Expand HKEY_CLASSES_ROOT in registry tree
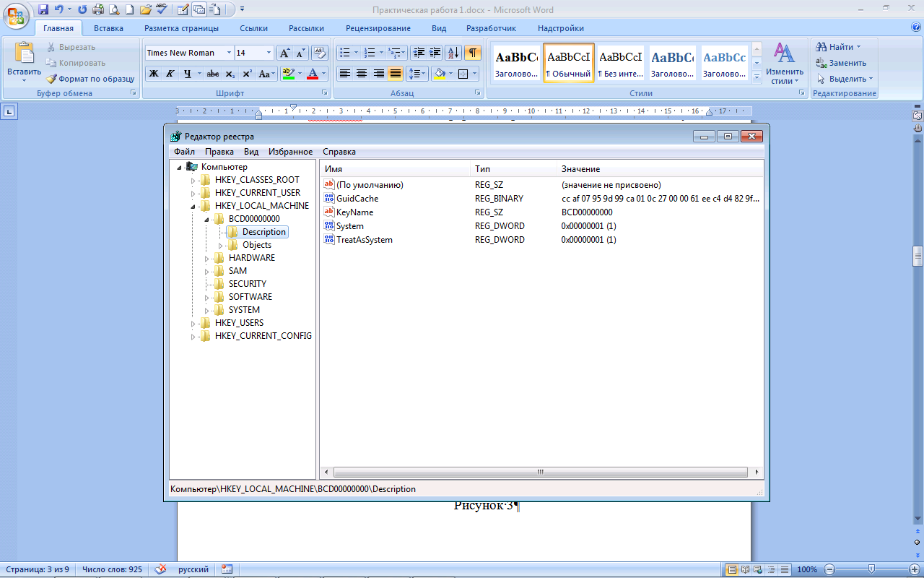Viewport: 924px width, 578px height. [x=193, y=180]
